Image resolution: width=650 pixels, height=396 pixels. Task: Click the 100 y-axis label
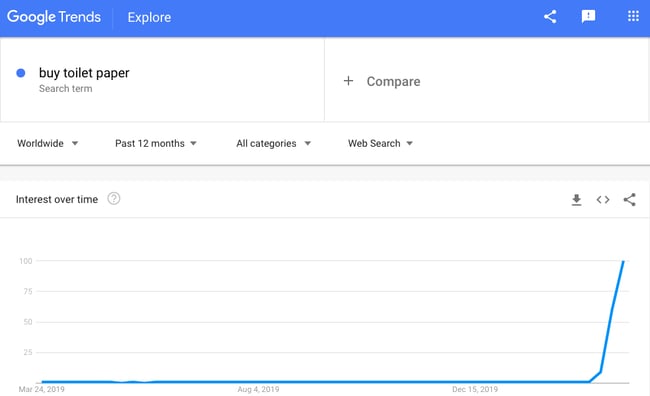coord(26,261)
